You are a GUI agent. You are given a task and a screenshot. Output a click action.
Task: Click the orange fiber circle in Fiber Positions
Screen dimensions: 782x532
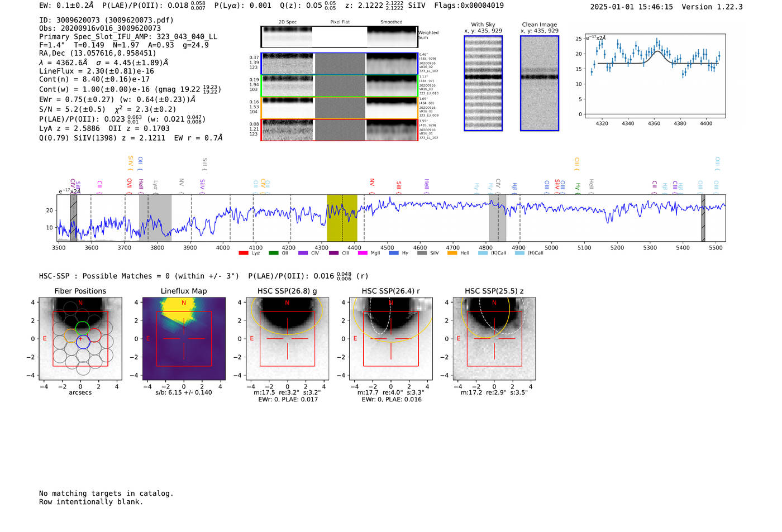tap(71, 336)
